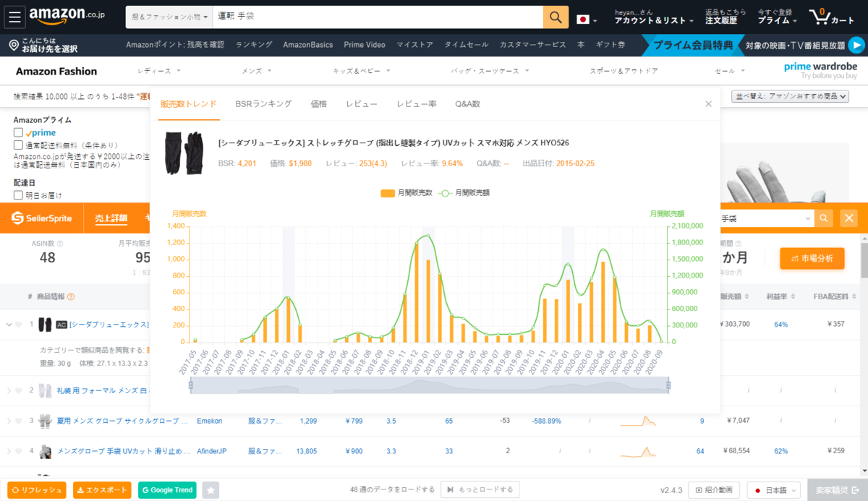Collapse row 1 details chevron

[x=9, y=325]
